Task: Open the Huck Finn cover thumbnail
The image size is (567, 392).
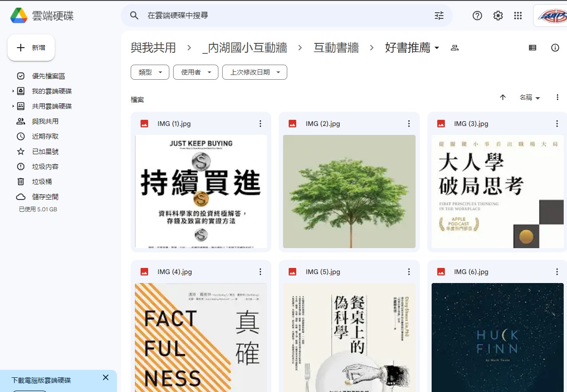Action: tap(498, 337)
